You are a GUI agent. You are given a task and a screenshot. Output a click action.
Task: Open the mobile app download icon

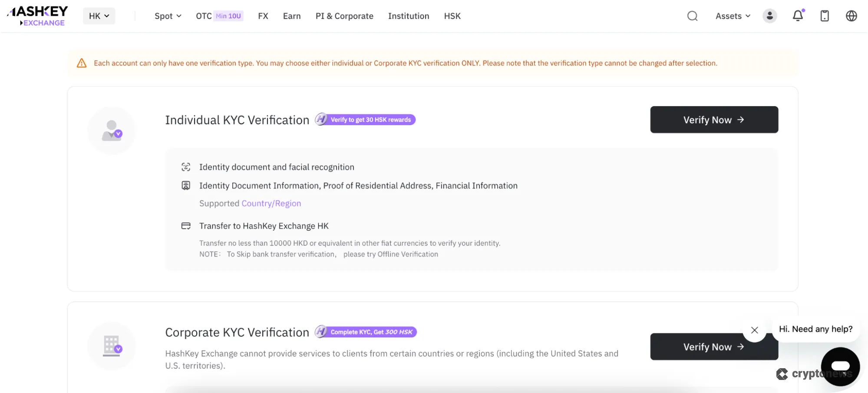pos(824,16)
